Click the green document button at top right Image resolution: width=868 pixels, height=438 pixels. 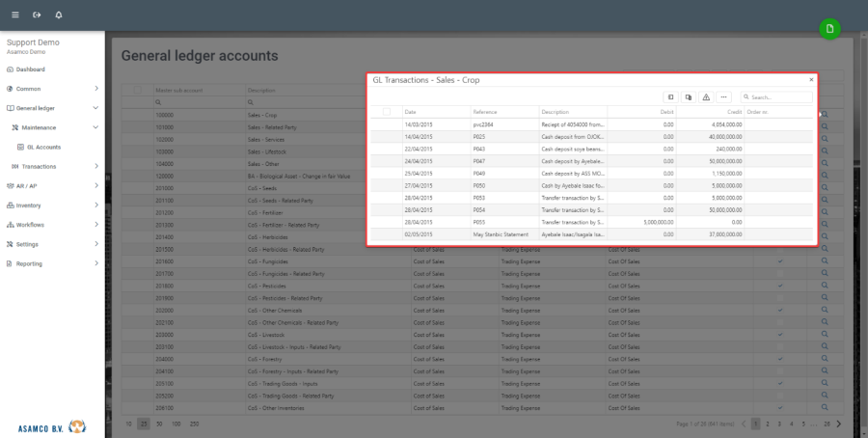click(829, 29)
